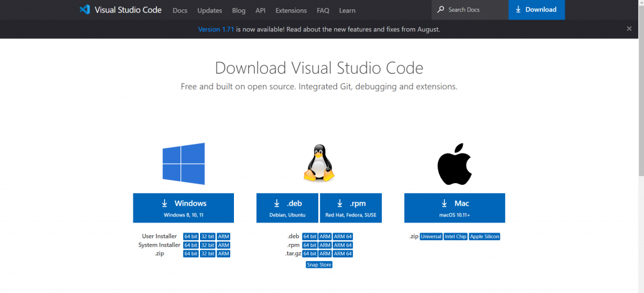Click the Linux Tux penguin logo
Screen dimensions: 644x293
tap(319, 163)
